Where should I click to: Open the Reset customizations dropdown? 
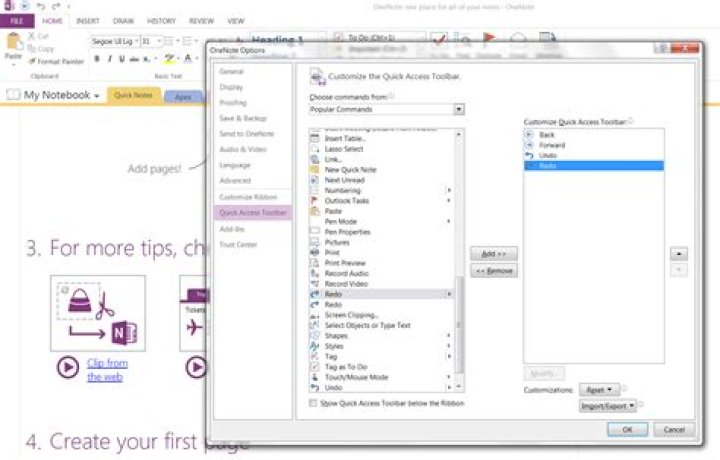pyautogui.click(x=599, y=390)
